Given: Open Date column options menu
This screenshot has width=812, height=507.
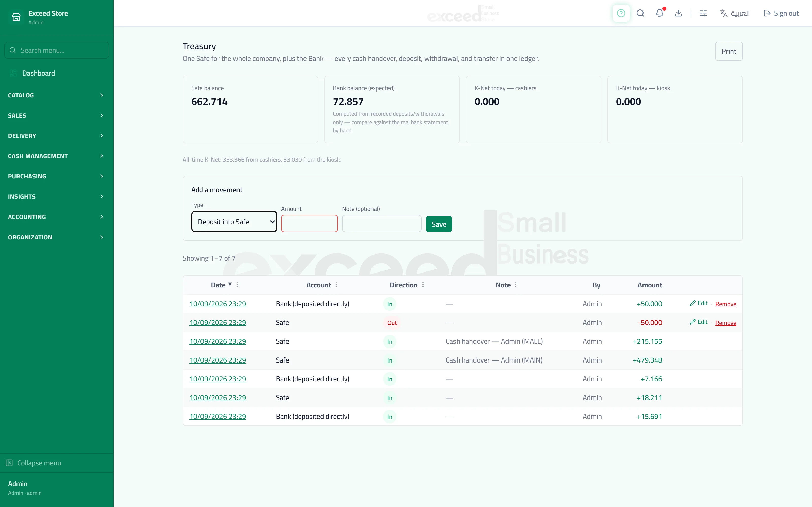Looking at the screenshot, I should 238,285.
